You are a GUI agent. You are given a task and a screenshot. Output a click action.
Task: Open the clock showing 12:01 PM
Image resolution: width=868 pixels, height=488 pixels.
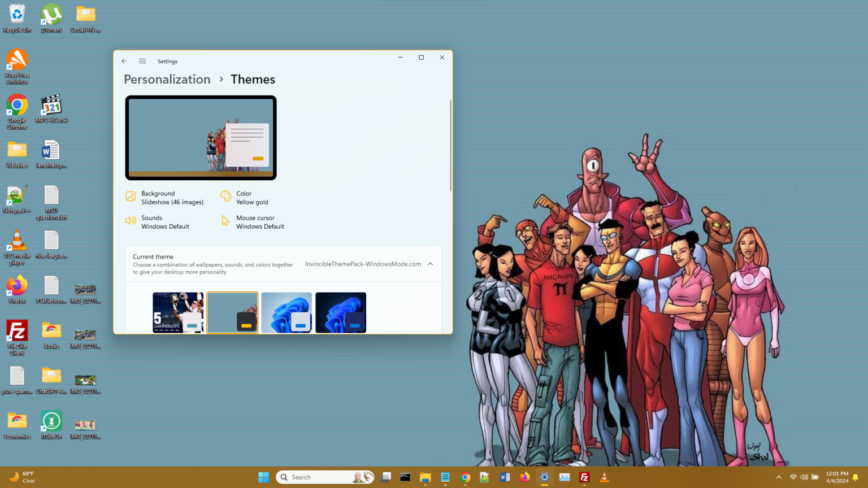pyautogui.click(x=836, y=477)
